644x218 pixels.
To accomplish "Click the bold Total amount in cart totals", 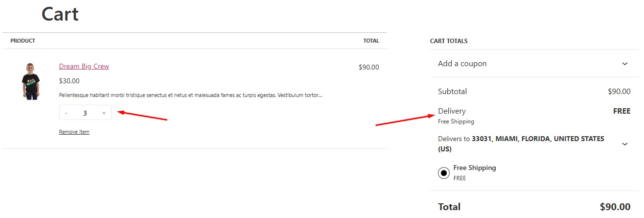I will pyautogui.click(x=615, y=207).
